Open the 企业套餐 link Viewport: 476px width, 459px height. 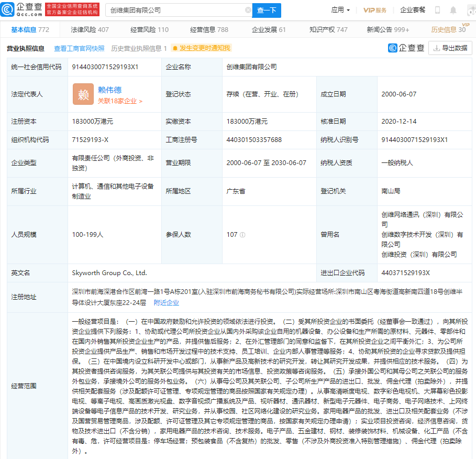413,10
